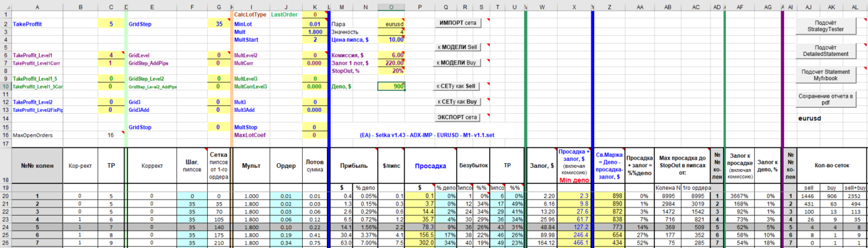Click the Значность label cell
This screenshot has height=248, width=868.
[355, 32]
